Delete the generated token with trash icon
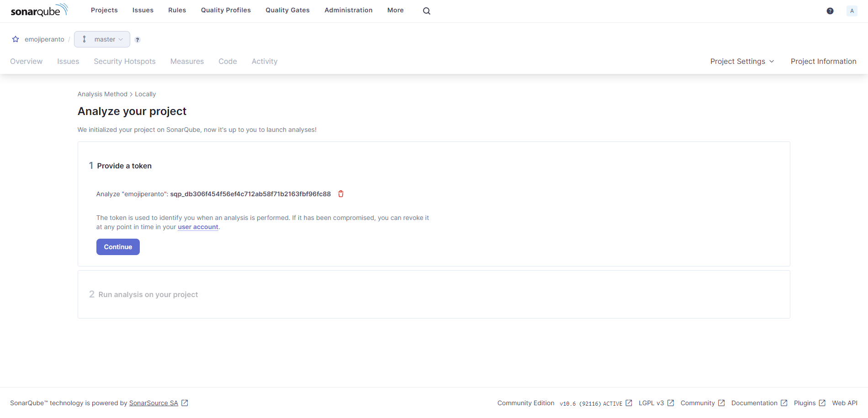Screen dimensions: 868x418 pos(341,194)
